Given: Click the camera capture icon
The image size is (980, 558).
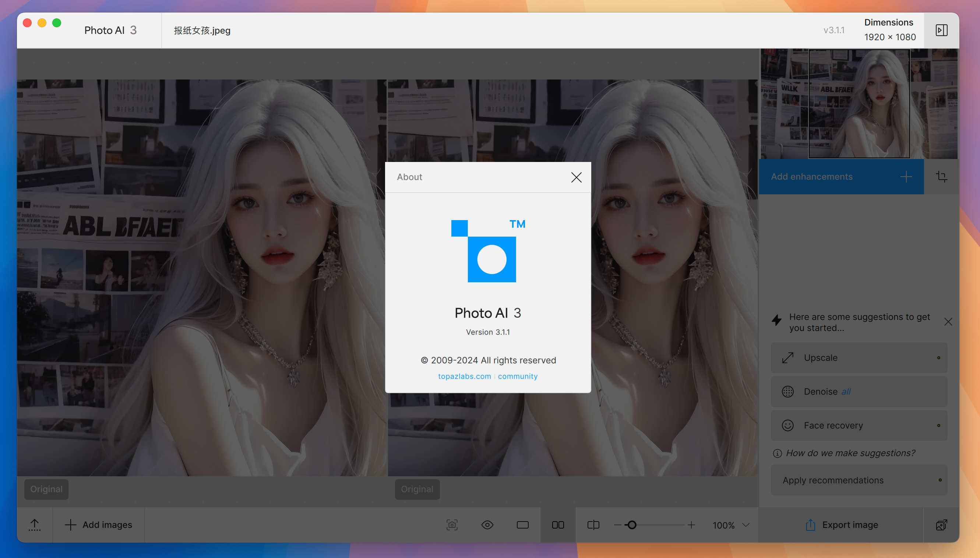Looking at the screenshot, I should pyautogui.click(x=452, y=525).
